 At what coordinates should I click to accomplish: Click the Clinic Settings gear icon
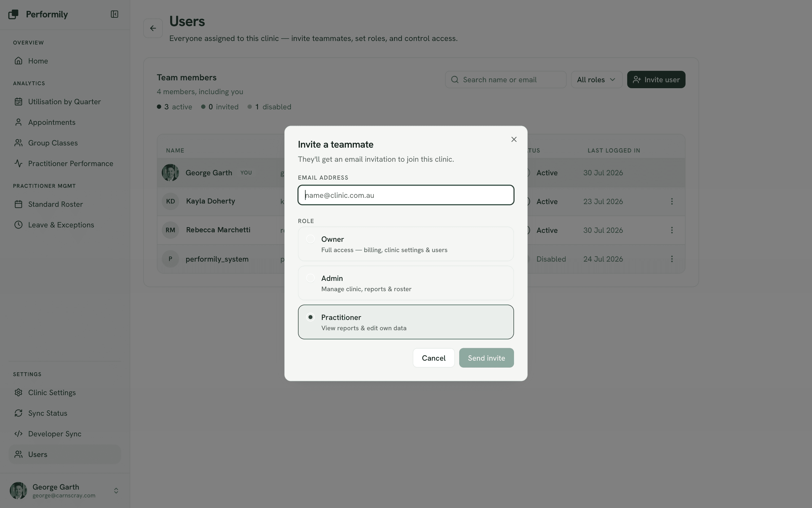pos(18,392)
